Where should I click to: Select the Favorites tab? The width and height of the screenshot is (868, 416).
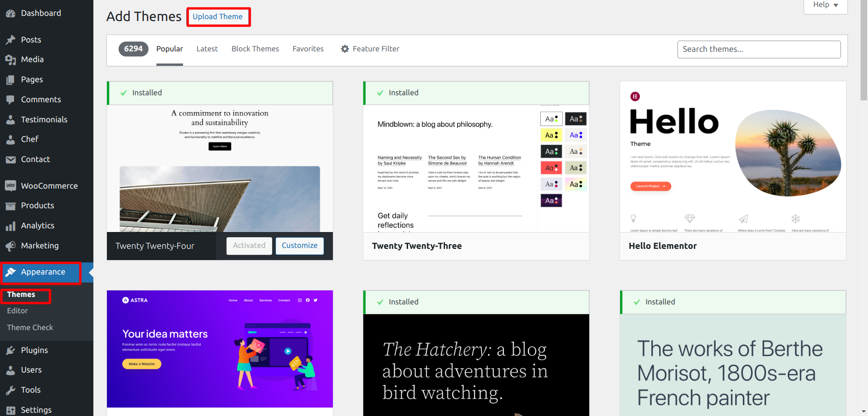point(308,49)
